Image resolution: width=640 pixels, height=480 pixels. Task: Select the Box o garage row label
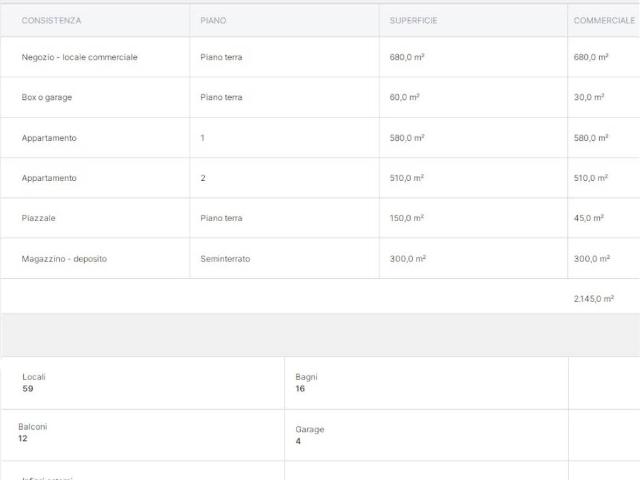click(47, 97)
